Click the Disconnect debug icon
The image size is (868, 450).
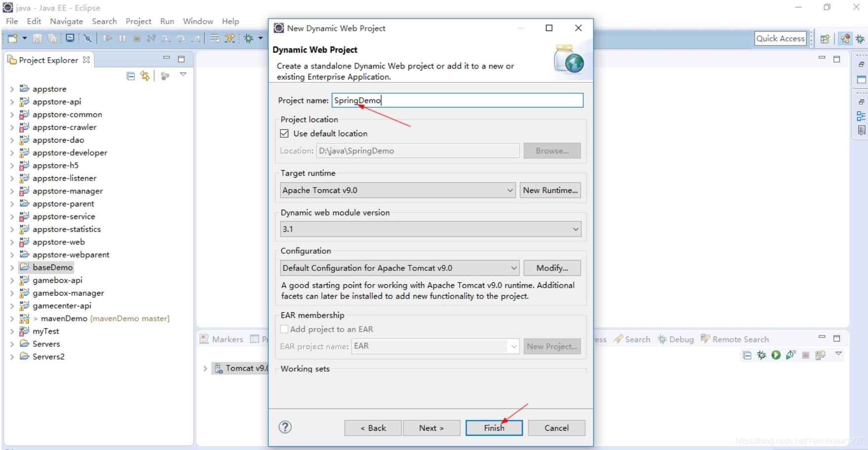(152, 38)
